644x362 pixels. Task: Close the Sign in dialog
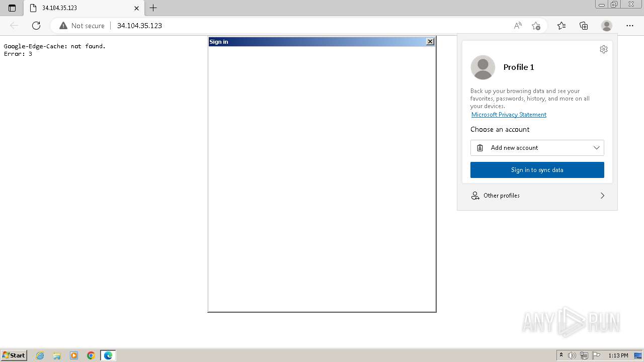click(430, 42)
